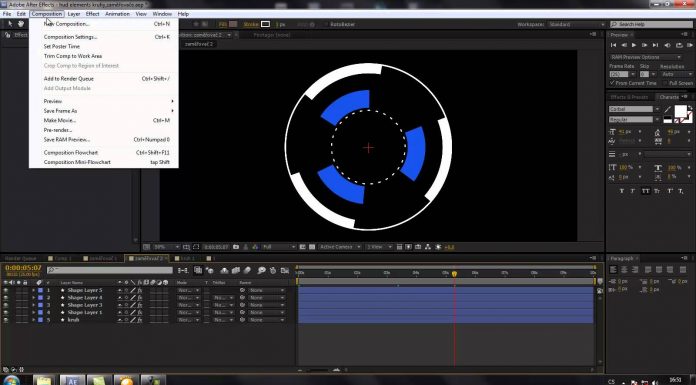Open RAM Preview Options dropdown

click(646, 57)
